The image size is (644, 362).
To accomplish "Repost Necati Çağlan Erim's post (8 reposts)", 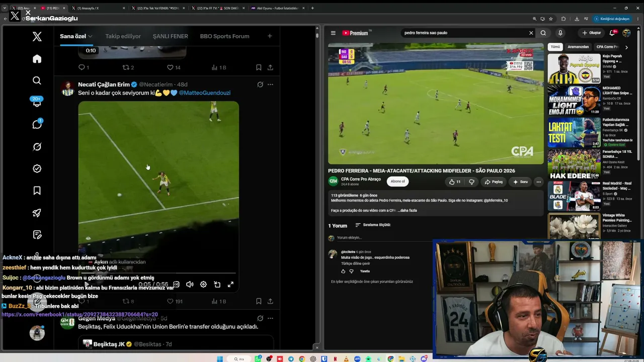I will click(126, 301).
